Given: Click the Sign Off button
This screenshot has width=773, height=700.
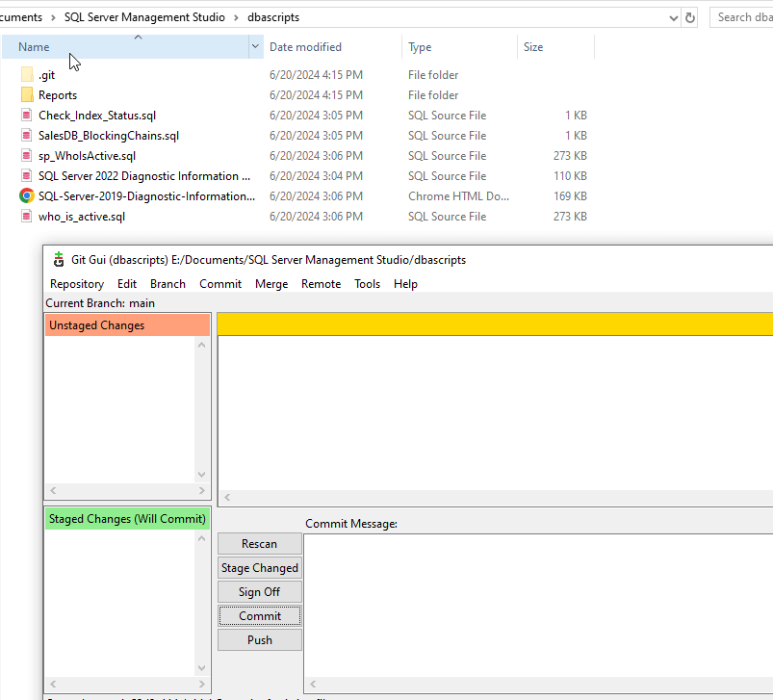Looking at the screenshot, I should (x=260, y=592).
